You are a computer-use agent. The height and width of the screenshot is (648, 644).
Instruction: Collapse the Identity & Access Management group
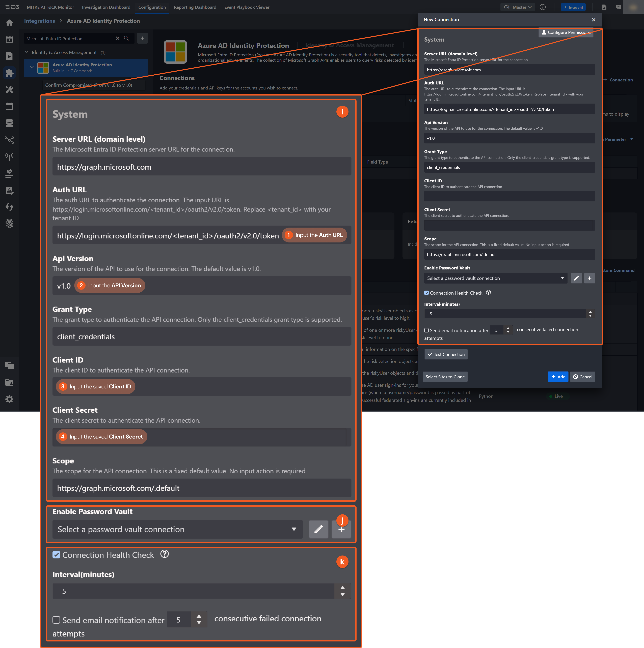coord(26,52)
